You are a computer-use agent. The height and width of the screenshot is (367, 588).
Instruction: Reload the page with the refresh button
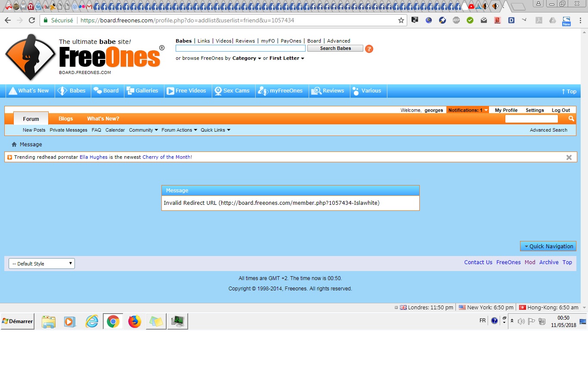tap(32, 20)
